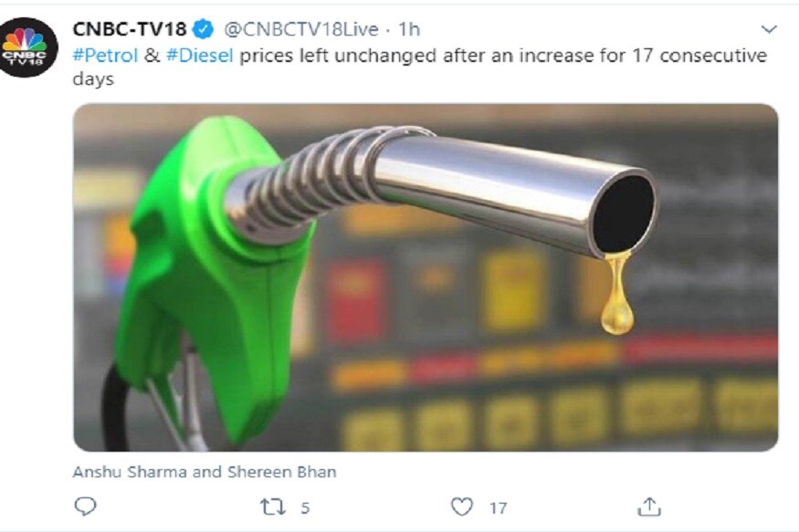799x532 pixels.
Task: Open the CNBC-TV18 profile avatar
Action: tap(27, 47)
